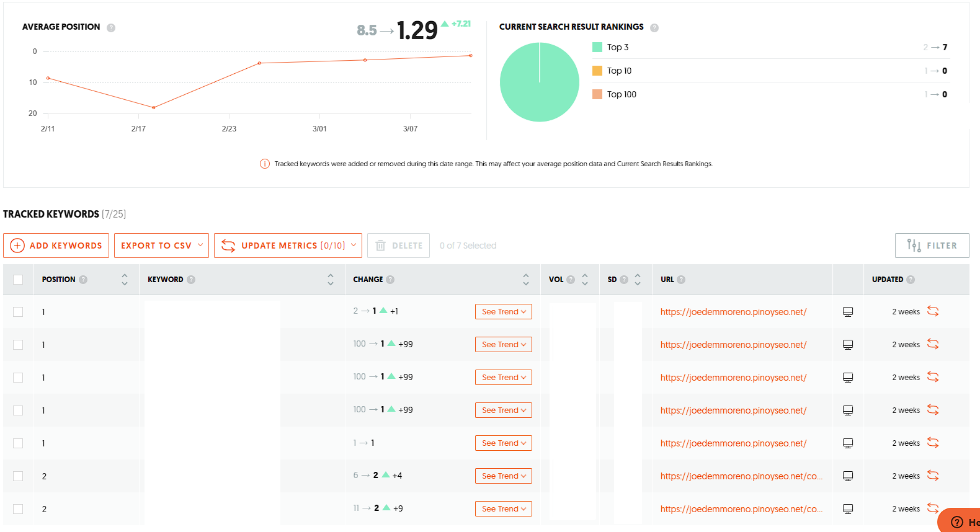Image resolution: width=980 pixels, height=532 pixels.
Task: Check the first keyword row checkbox
Action: pyautogui.click(x=18, y=312)
